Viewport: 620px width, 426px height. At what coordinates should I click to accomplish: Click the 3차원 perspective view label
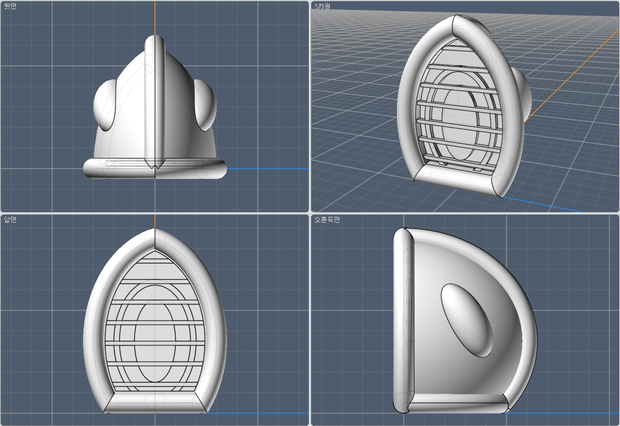(x=322, y=6)
